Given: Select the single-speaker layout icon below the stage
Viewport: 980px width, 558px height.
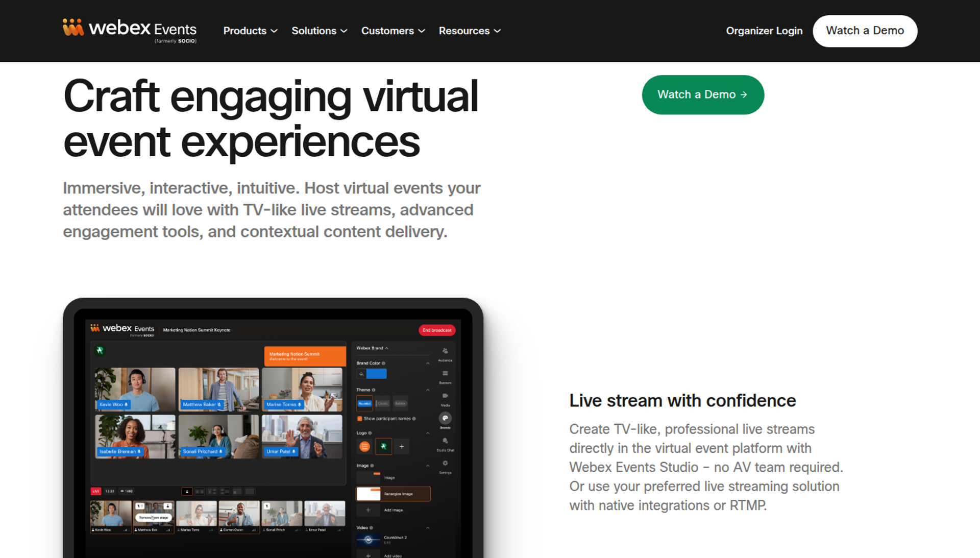Looking at the screenshot, I should (187, 492).
